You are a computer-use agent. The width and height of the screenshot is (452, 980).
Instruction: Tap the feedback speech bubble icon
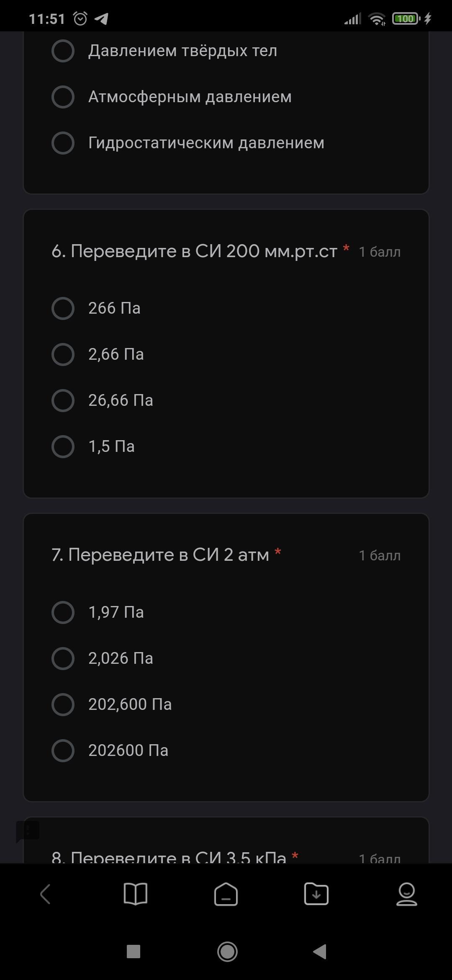point(28,831)
